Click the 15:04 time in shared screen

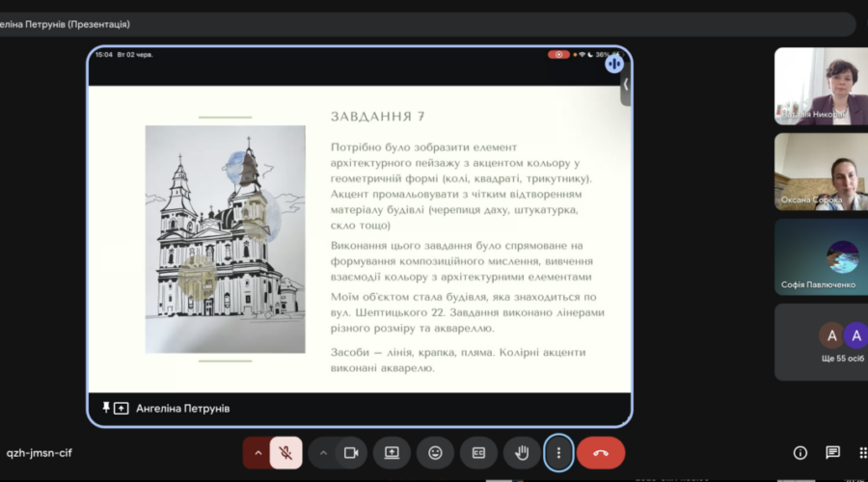(x=103, y=54)
